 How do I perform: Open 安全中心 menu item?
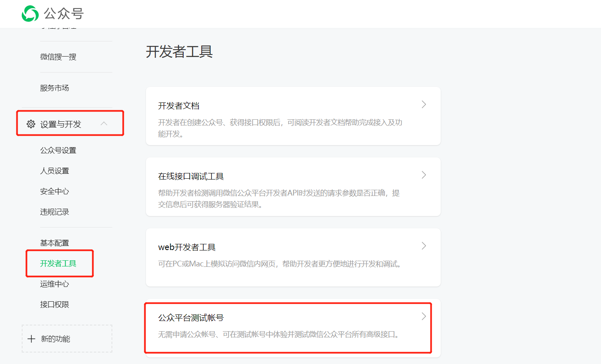pyautogui.click(x=55, y=191)
